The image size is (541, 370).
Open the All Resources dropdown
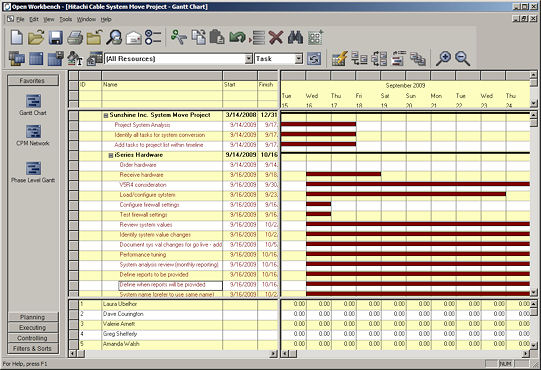248,59
